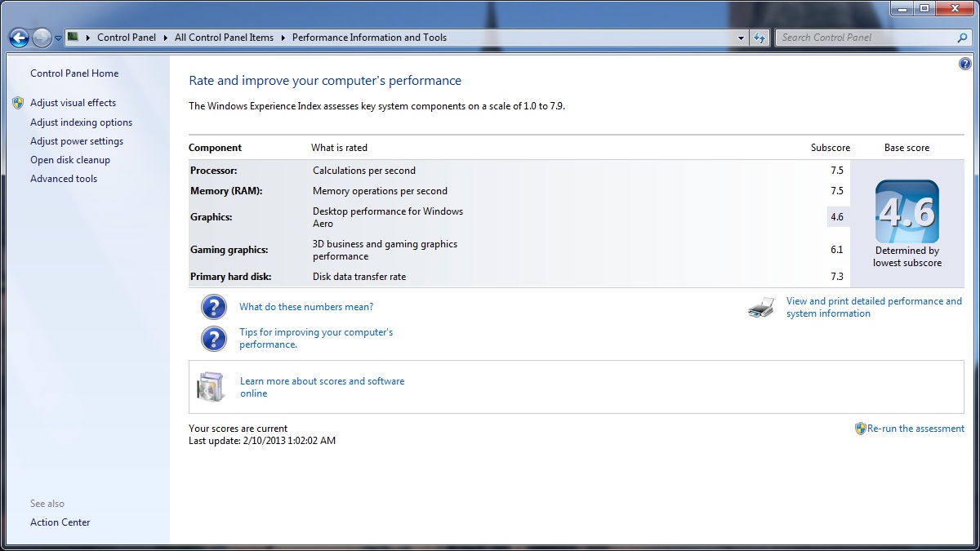980x551 pixels.
Task: Click the Subscore column header
Action: tap(831, 148)
